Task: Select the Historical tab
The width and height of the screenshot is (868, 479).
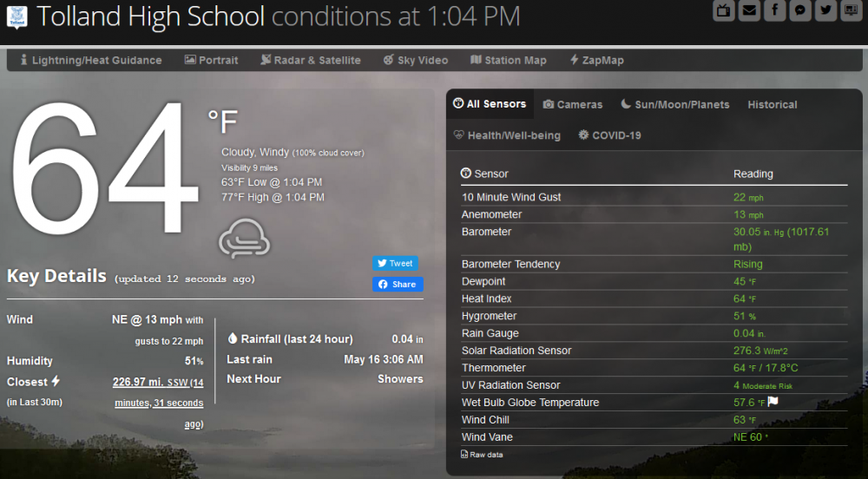Action: click(x=773, y=104)
